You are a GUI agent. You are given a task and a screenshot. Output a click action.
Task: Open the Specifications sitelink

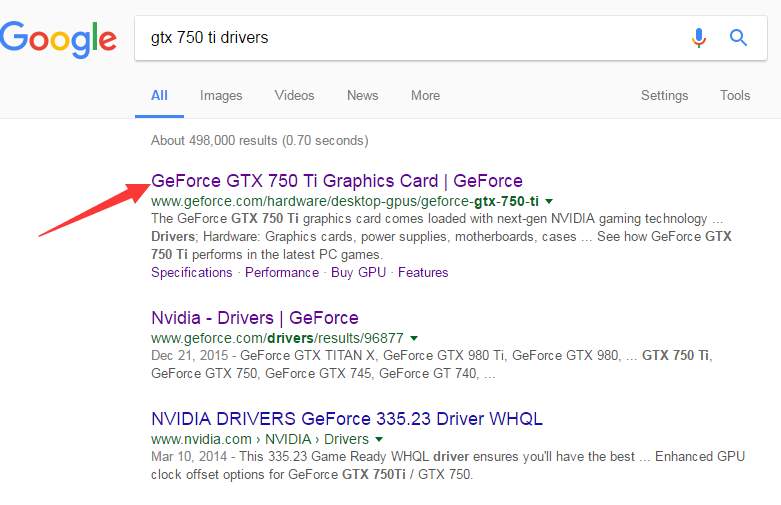[x=192, y=272]
